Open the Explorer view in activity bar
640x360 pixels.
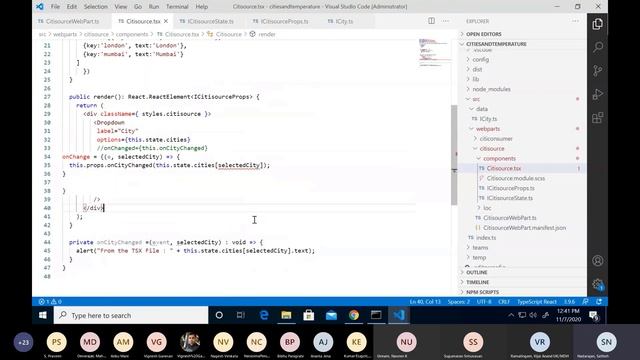tap(598, 24)
